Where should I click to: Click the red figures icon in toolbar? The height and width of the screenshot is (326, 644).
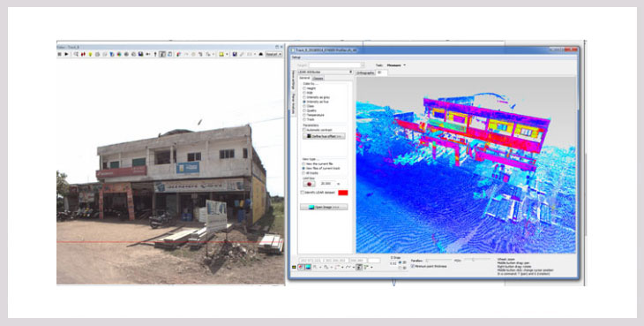pyautogui.click(x=83, y=54)
